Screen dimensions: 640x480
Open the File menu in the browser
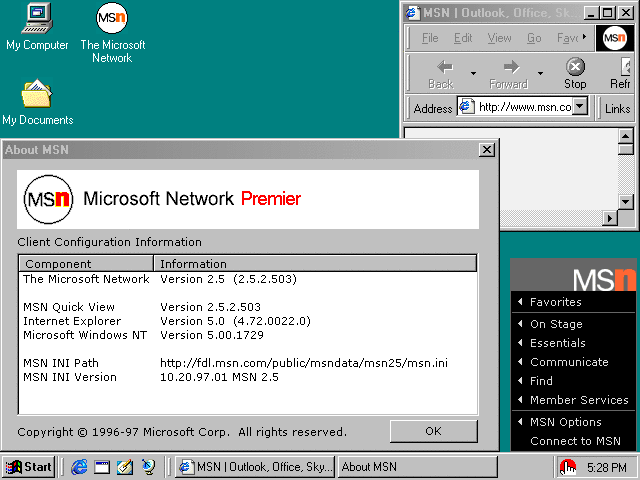430,38
